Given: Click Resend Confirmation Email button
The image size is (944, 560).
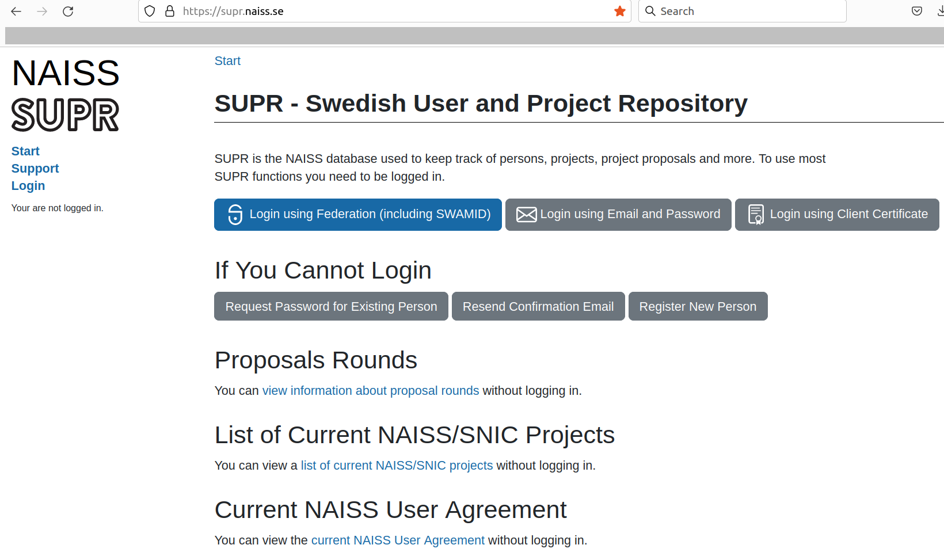Looking at the screenshot, I should (538, 306).
